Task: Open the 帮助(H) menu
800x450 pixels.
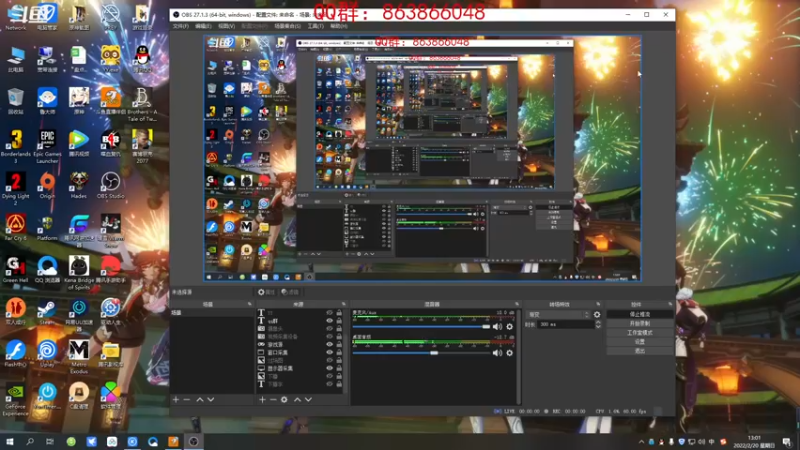Action: (x=339, y=26)
